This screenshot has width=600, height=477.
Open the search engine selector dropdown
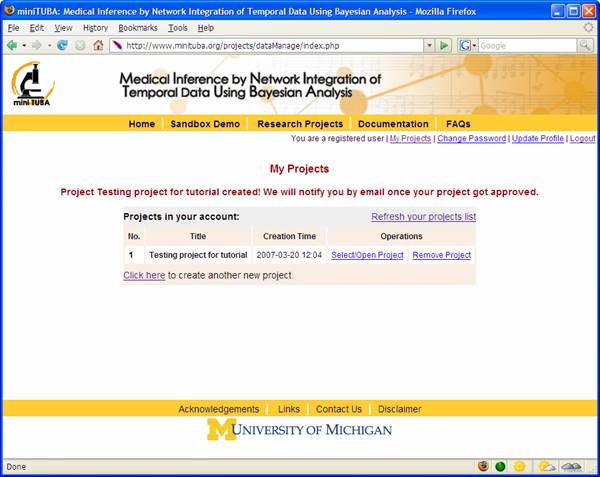[474, 46]
